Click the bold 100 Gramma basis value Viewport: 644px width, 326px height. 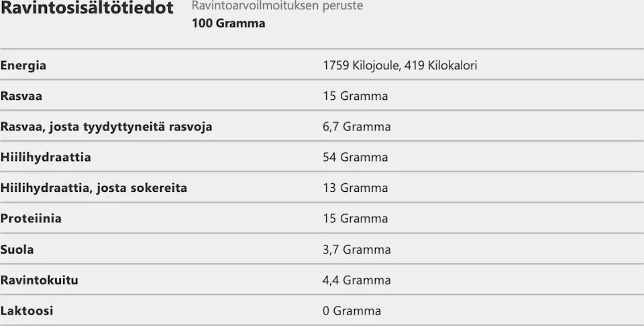[x=228, y=23]
